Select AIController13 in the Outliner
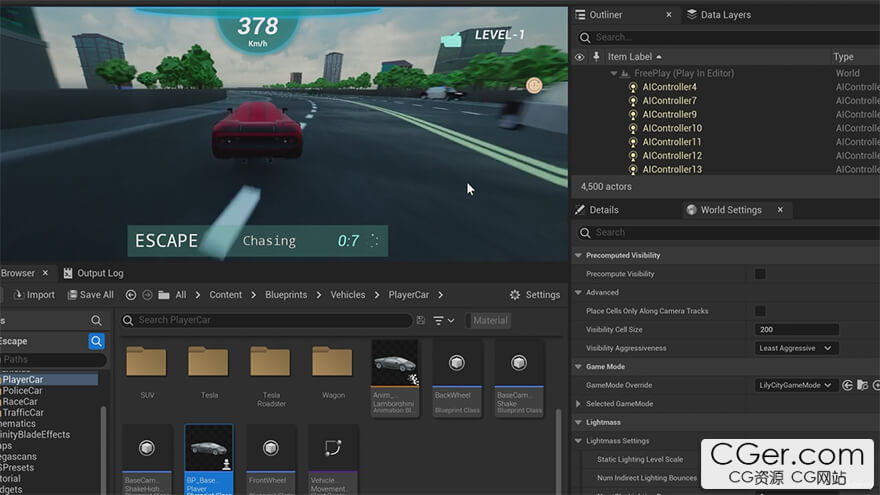The width and height of the screenshot is (880, 495). (x=672, y=169)
